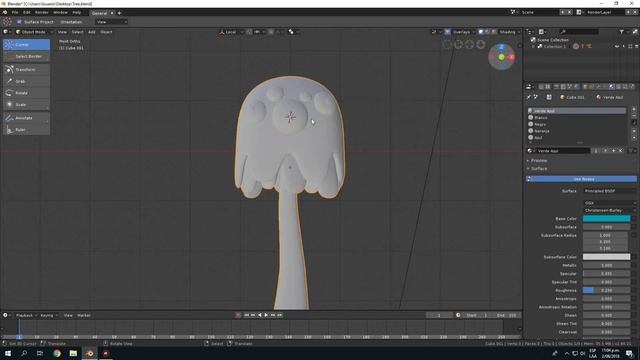Switch to the General workspace tab
The height and width of the screenshot is (360, 640).
[99, 13]
